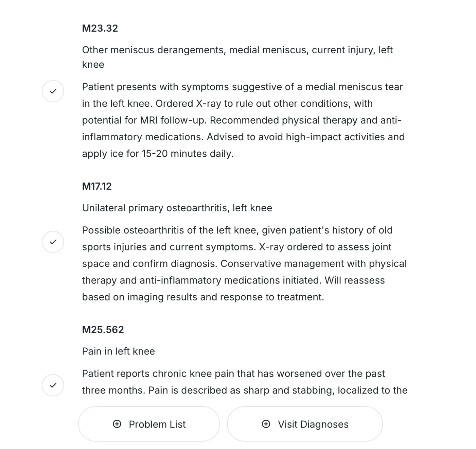Select the M25.562 diagnosis code heading
This screenshot has height=449, width=476.
[x=103, y=330]
